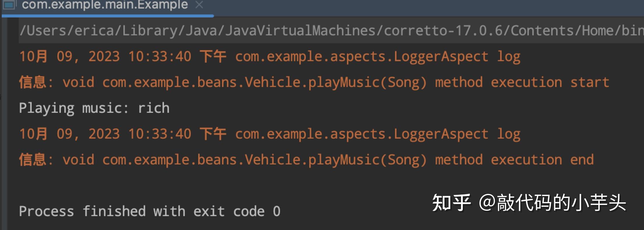Click the words 'method execution start'
Viewport: 644px width, 230px height.
[522, 82]
